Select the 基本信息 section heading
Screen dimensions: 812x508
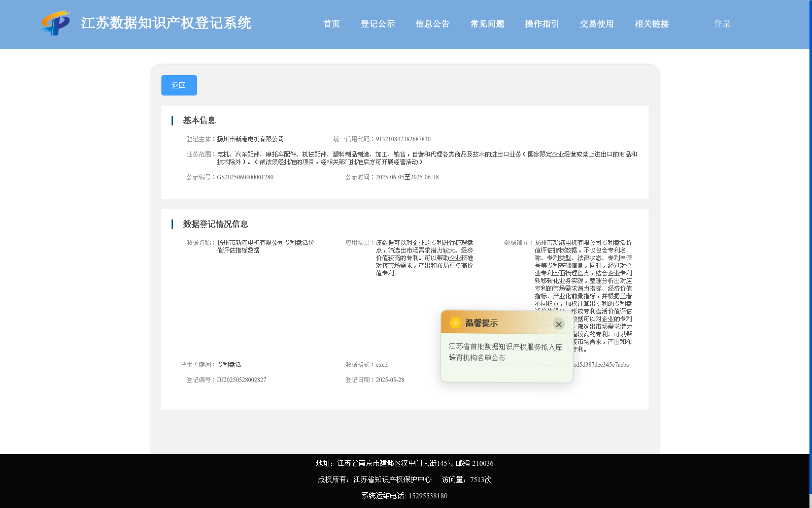[x=199, y=120]
